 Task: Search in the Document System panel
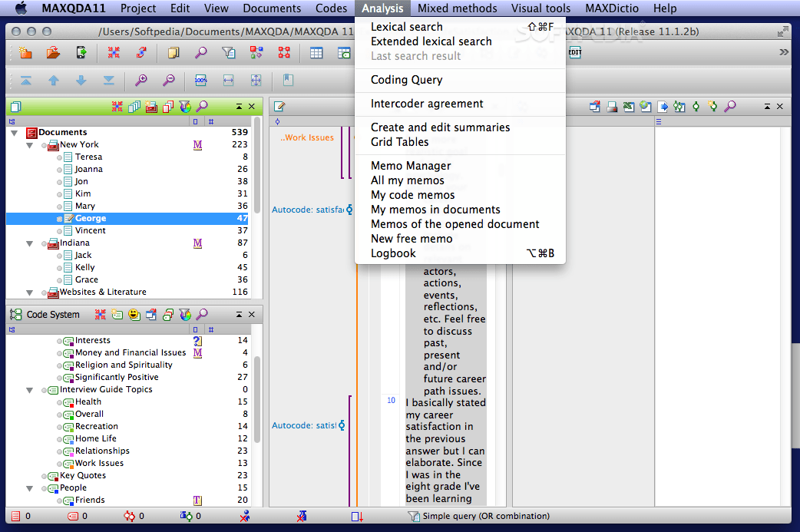click(x=202, y=106)
